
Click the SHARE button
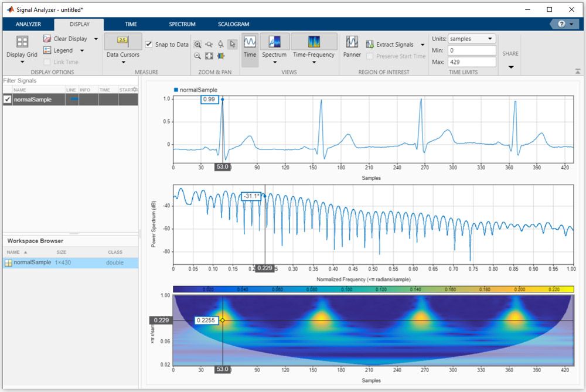coord(510,53)
